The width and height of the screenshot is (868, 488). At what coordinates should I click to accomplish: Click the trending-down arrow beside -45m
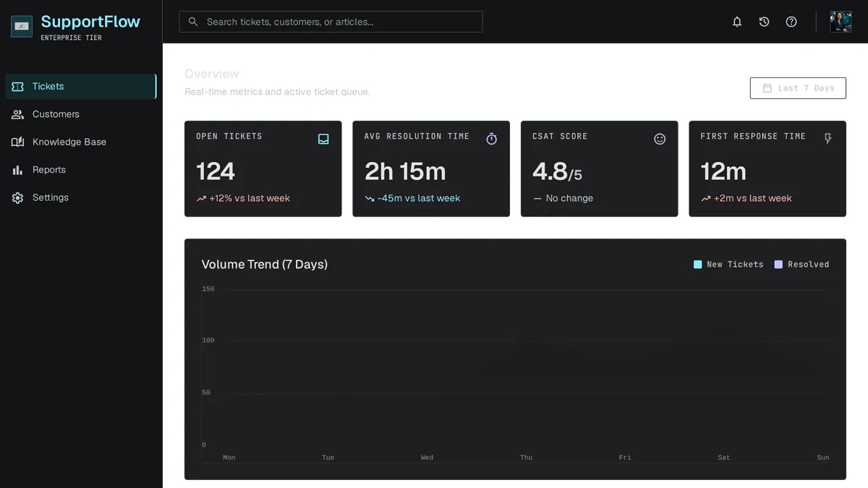[x=370, y=198]
